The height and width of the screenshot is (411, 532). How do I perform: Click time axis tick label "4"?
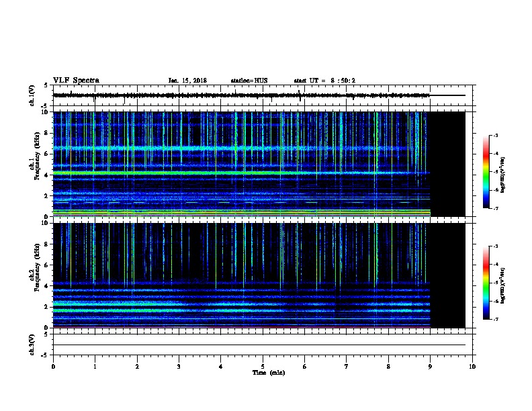click(x=221, y=366)
